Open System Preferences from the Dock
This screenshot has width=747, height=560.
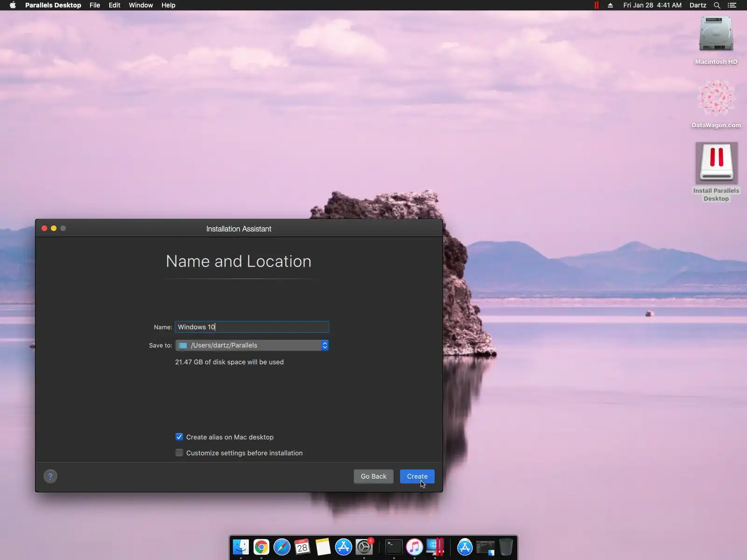pyautogui.click(x=364, y=547)
